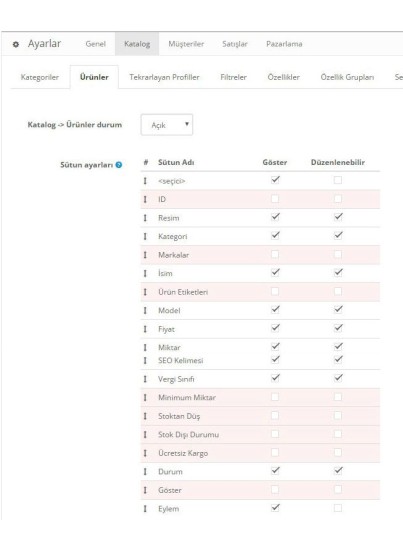Enable the Göster checkbox for the ID row
Screen dimensions: 403x550
coord(275,199)
